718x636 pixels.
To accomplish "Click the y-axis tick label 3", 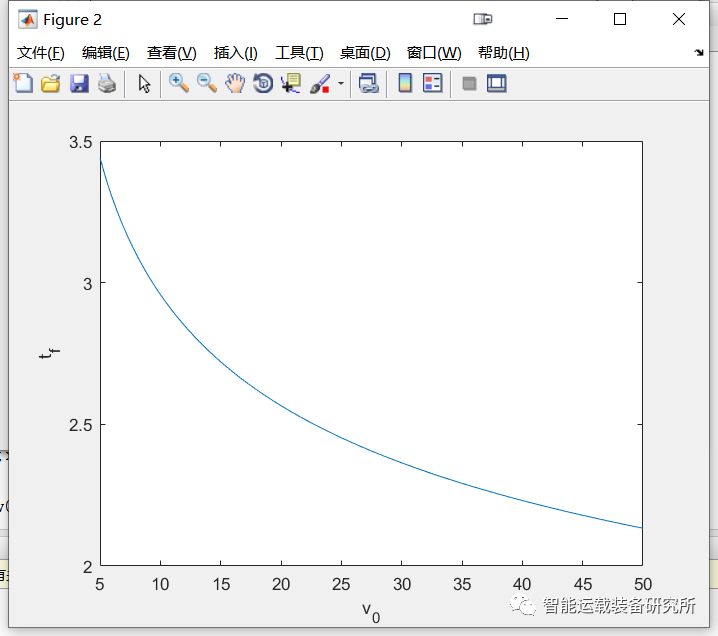I will click(87, 284).
